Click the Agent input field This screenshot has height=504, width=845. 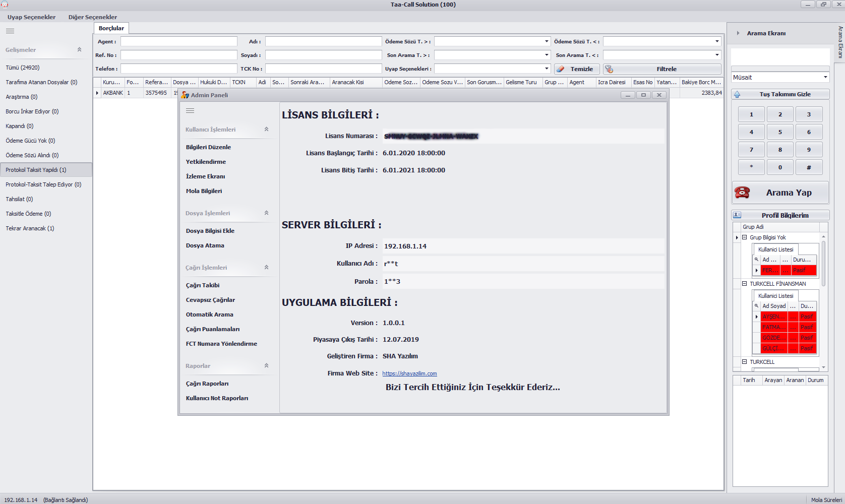pyautogui.click(x=178, y=41)
